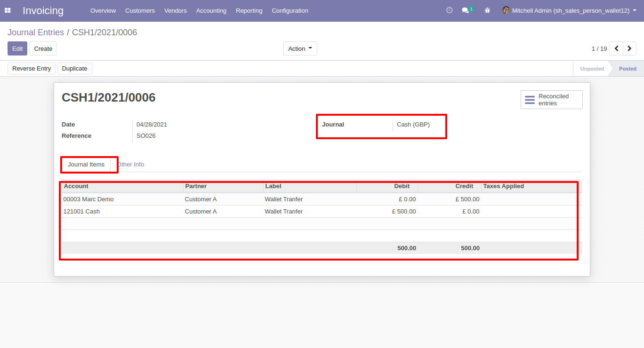
Task: Open the conversations chat bubble icon
Action: tap(466, 10)
